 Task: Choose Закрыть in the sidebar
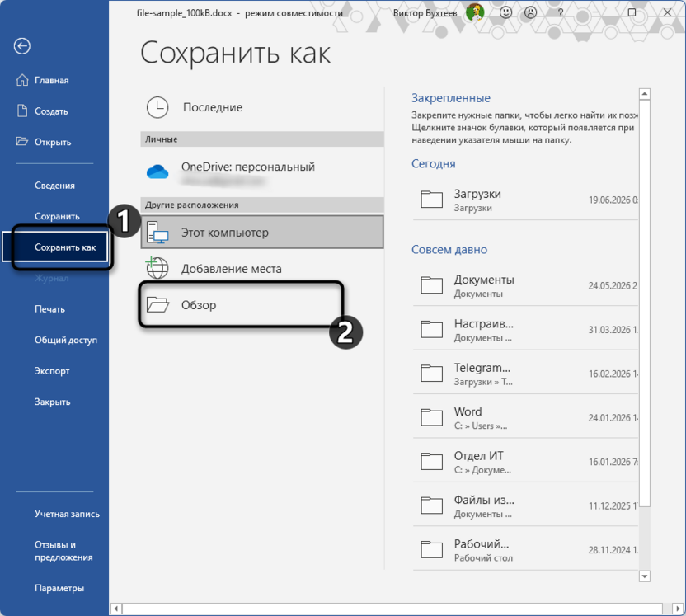tap(54, 402)
